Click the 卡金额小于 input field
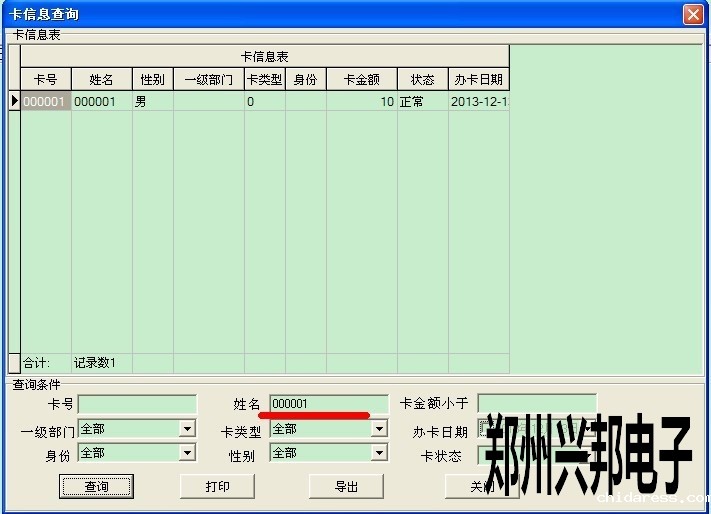Image resolution: width=711 pixels, height=514 pixels. (x=536, y=403)
